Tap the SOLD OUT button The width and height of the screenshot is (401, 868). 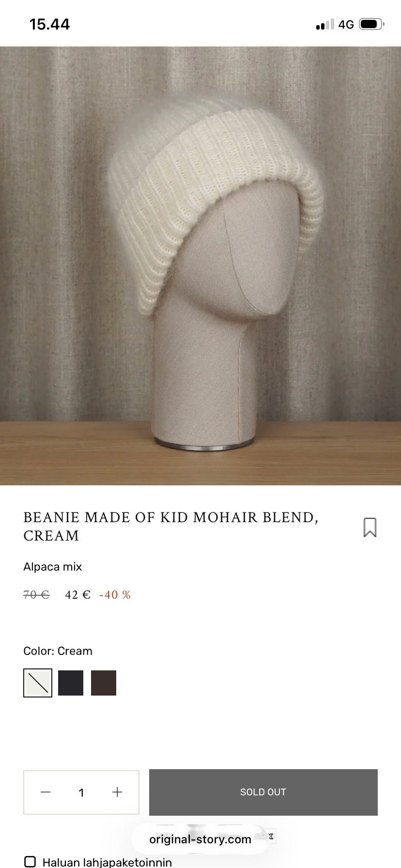pos(263,792)
